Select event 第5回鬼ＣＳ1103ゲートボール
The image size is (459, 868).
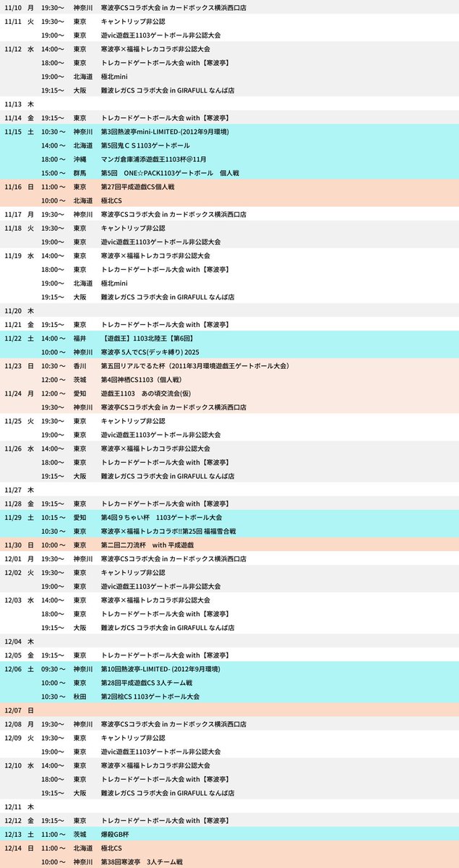click(x=145, y=145)
